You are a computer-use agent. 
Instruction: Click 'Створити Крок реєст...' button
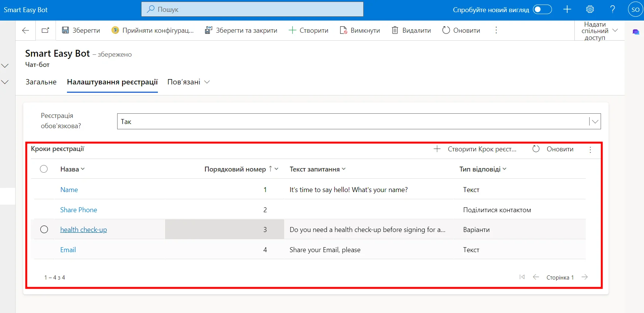tap(475, 149)
